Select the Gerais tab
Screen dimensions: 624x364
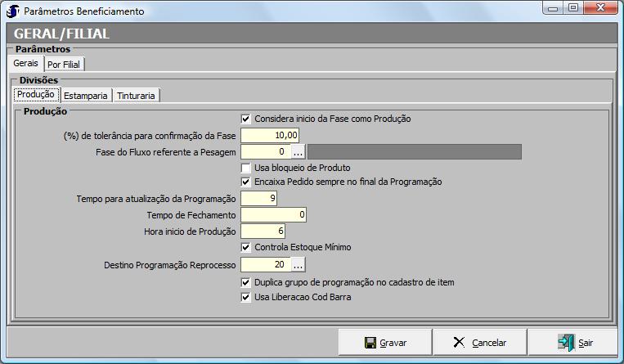point(25,63)
